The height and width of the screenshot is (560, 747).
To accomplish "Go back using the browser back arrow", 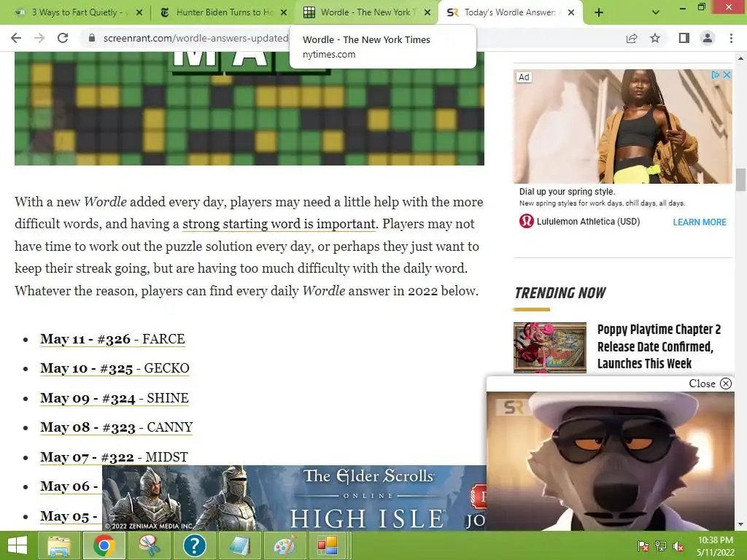I will [x=16, y=38].
